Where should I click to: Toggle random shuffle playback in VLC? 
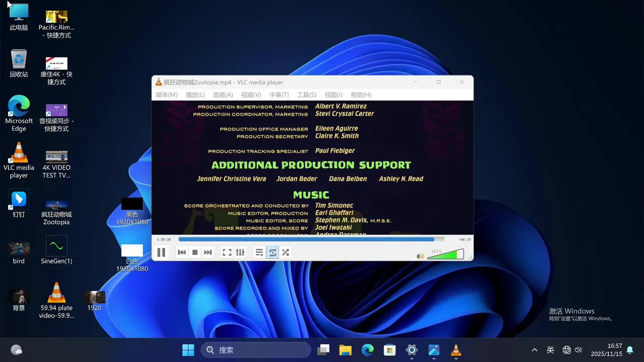pos(285,252)
